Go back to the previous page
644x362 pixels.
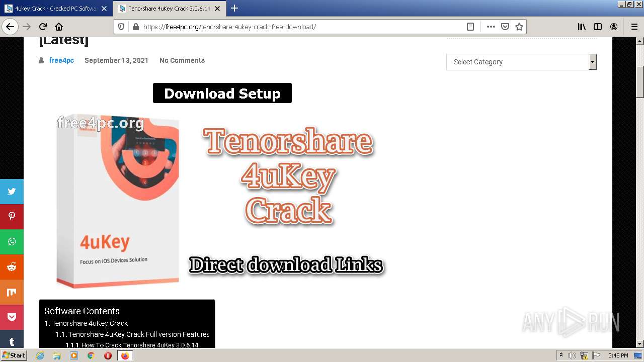[x=10, y=27]
